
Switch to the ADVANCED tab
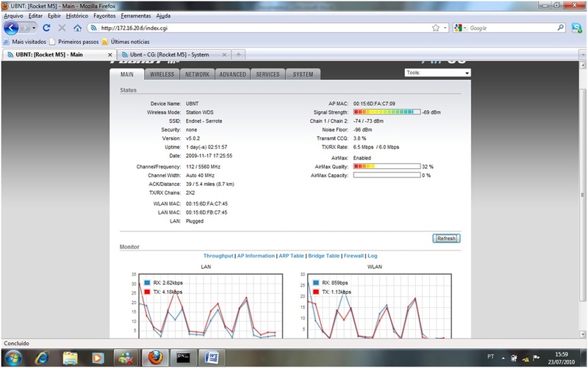232,74
